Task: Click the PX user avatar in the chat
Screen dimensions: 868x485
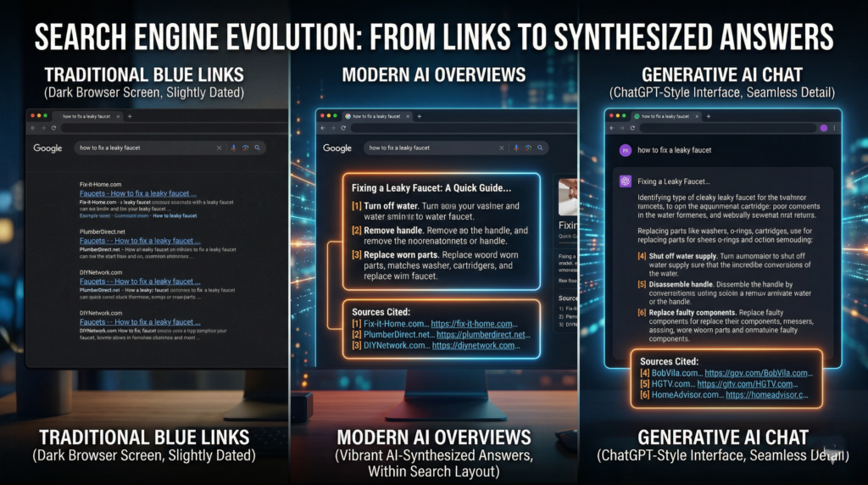Action: (x=626, y=150)
